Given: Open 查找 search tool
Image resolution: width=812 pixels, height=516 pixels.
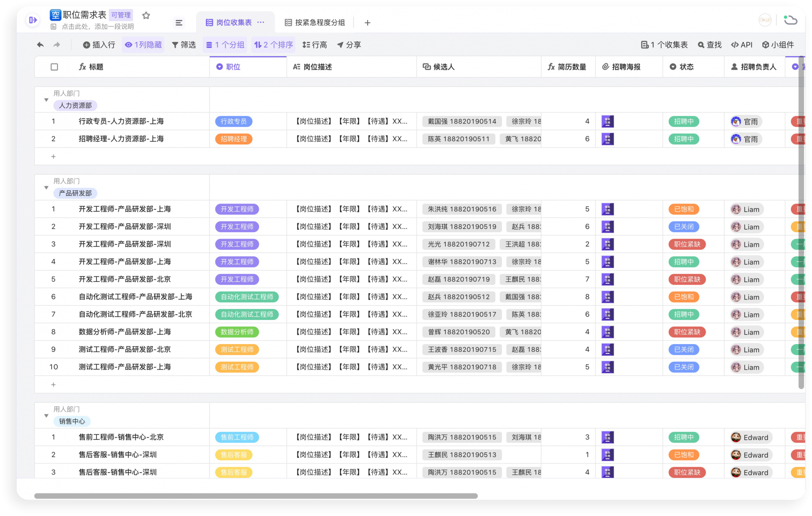Looking at the screenshot, I should 709,45.
